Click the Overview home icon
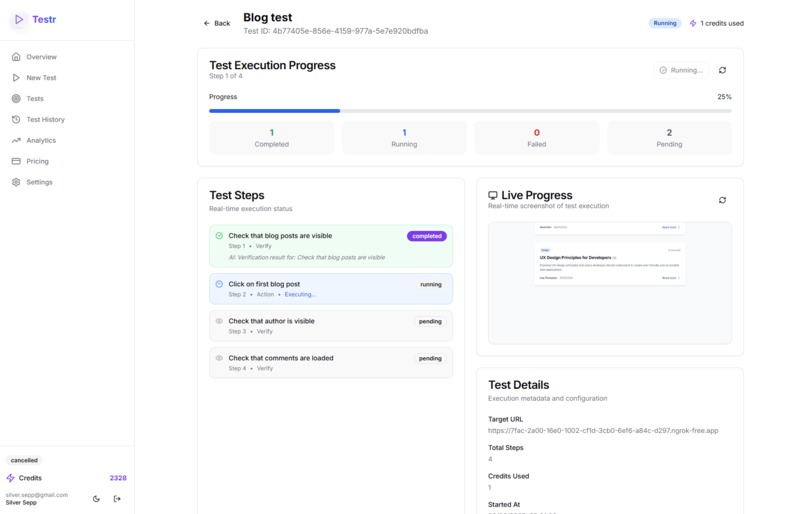The width and height of the screenshot is (806, 514). [x=16, y=57]
